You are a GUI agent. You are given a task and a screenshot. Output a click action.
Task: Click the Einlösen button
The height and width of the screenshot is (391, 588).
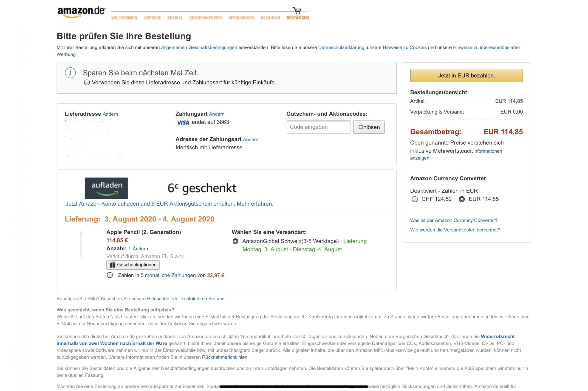tap(369, 127)
